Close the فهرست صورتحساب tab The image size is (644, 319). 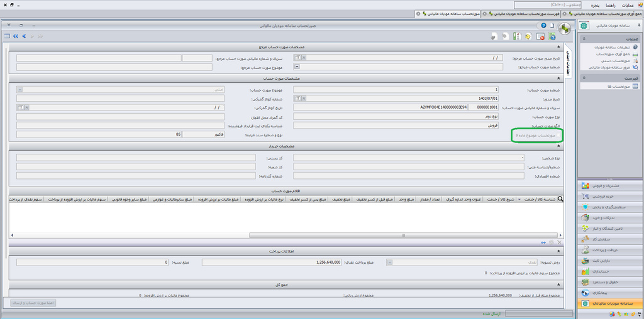(x=485, y=14)
